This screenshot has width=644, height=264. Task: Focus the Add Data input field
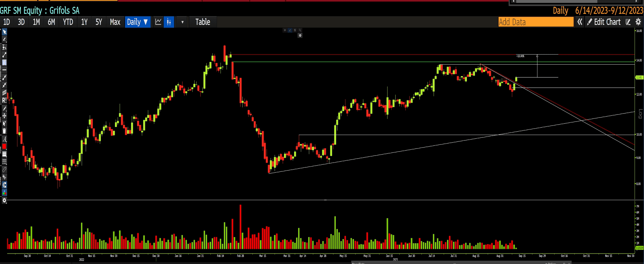(536, 22)
